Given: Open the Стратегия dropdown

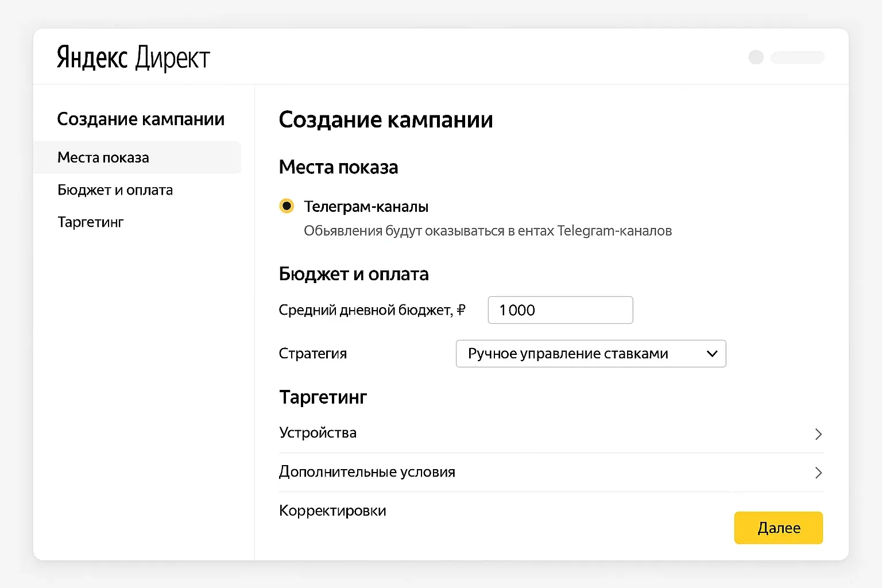Looking at the screenshot, I should tap(590, 354).
